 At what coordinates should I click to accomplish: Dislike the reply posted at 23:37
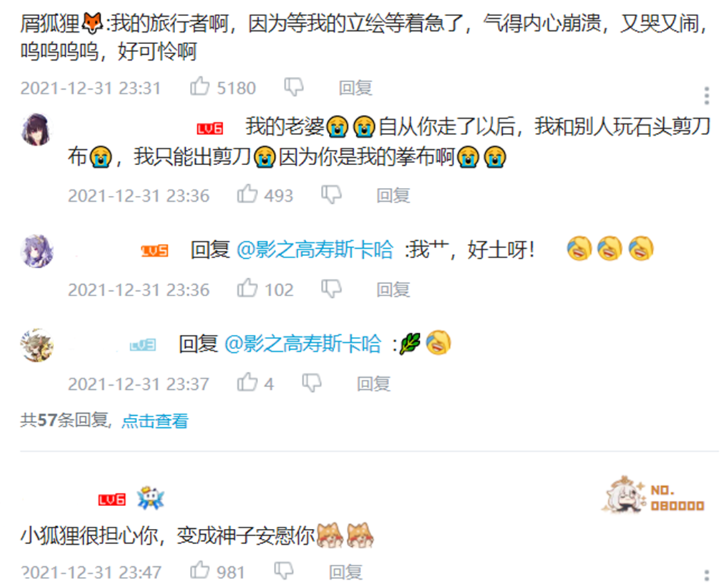[x=312, y=383]
